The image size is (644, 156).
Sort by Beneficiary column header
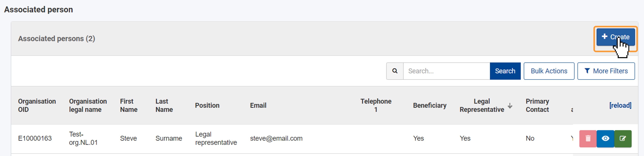click(x=430, y=105)
